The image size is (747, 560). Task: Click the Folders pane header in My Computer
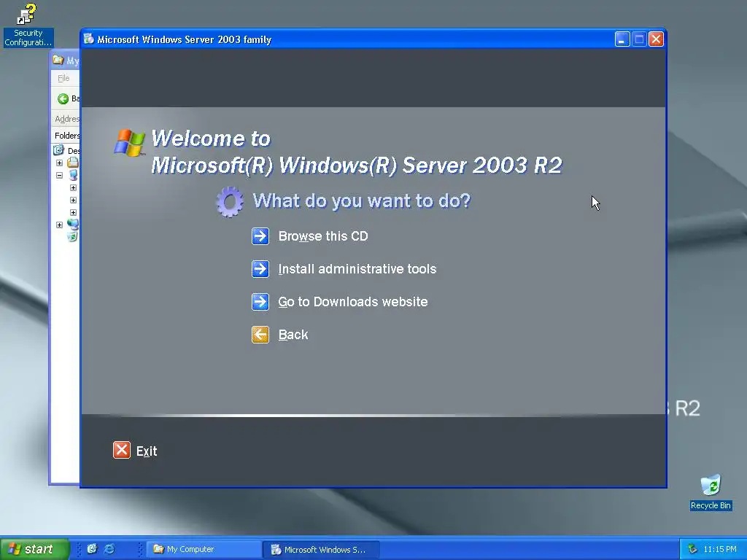point(66,136)
